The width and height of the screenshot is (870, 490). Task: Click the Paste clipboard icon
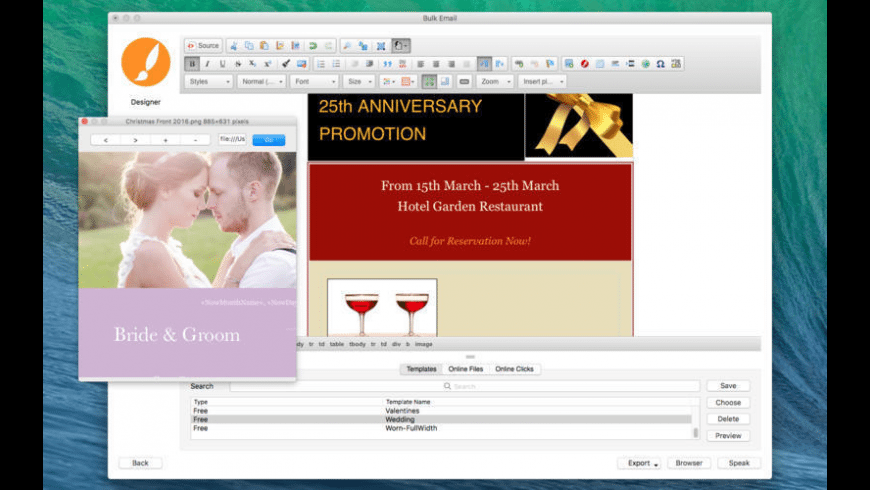[x=265, y=46]
